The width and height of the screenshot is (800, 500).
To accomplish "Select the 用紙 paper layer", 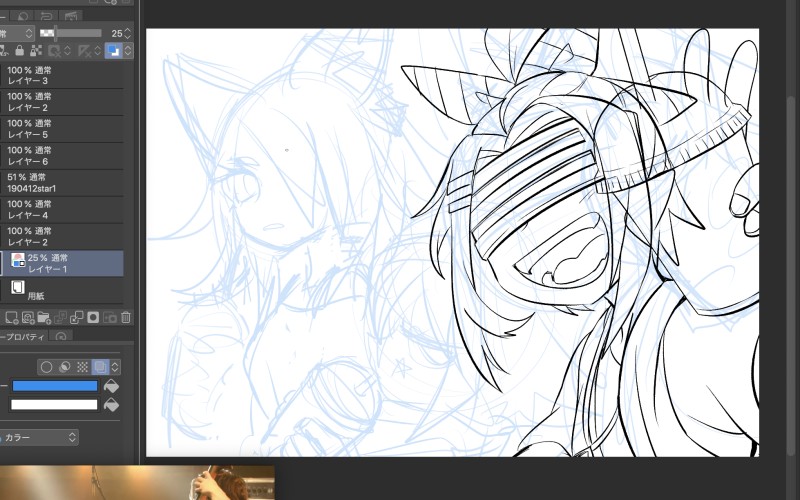I will [x=62, y=290].
